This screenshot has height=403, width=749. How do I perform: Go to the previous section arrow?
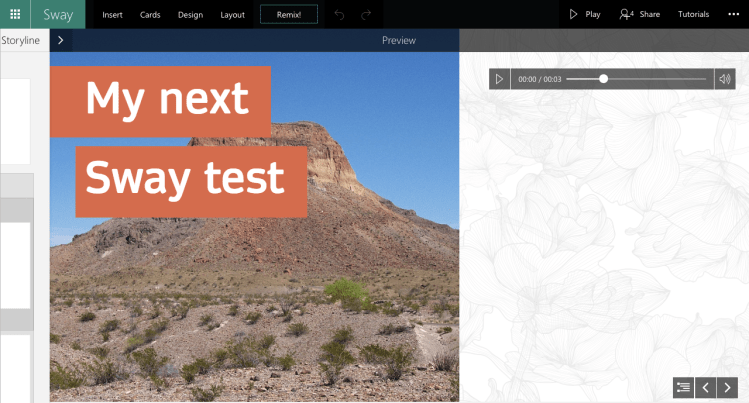pos(706,387)
